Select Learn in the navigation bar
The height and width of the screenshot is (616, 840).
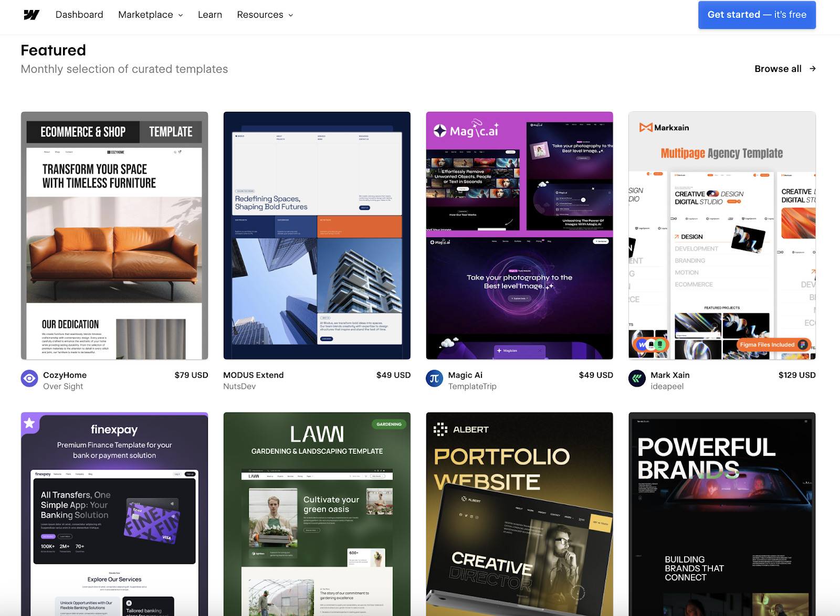click(x=209, y=15)
